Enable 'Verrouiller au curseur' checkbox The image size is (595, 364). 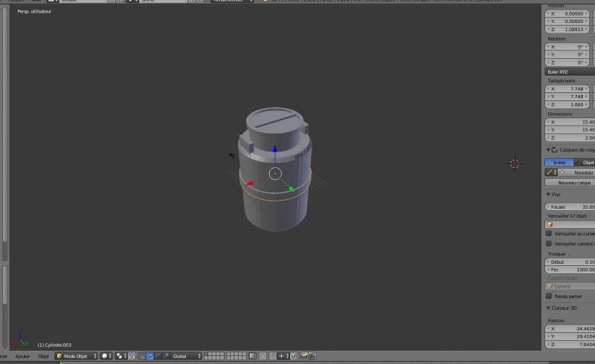click(x=549, y=233)
